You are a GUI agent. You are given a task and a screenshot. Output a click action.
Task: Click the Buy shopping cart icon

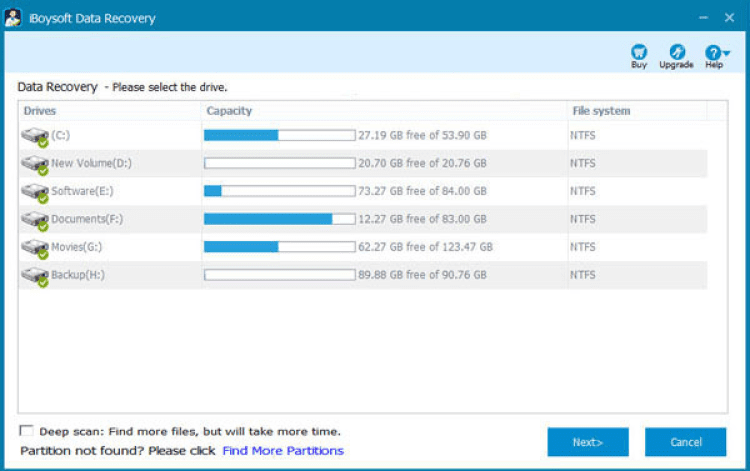click(x=639, y=52)
